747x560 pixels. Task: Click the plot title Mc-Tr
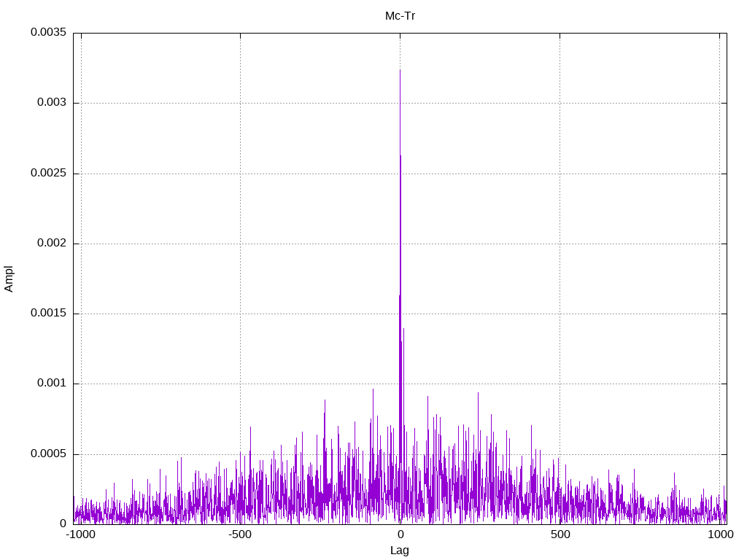point(400,16)
